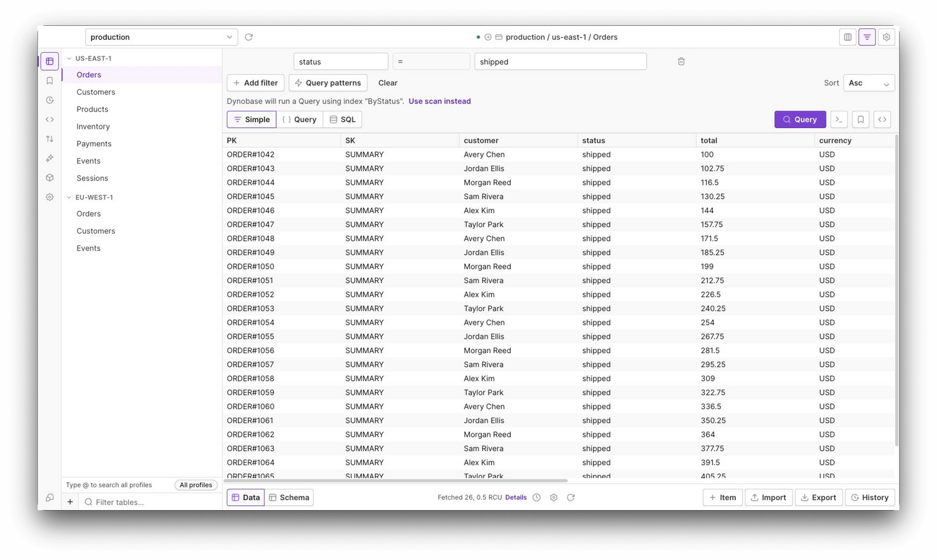Open the fetch settings gear in status bar
Image resolution: width=937 pixels, height=560 pixels.
pyautogui.click(x=553, y=497)
